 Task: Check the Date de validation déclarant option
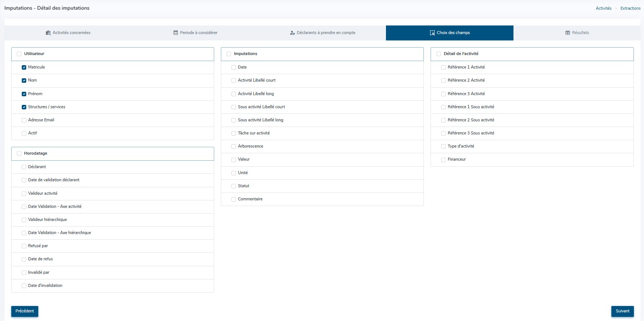pos(24,180)
